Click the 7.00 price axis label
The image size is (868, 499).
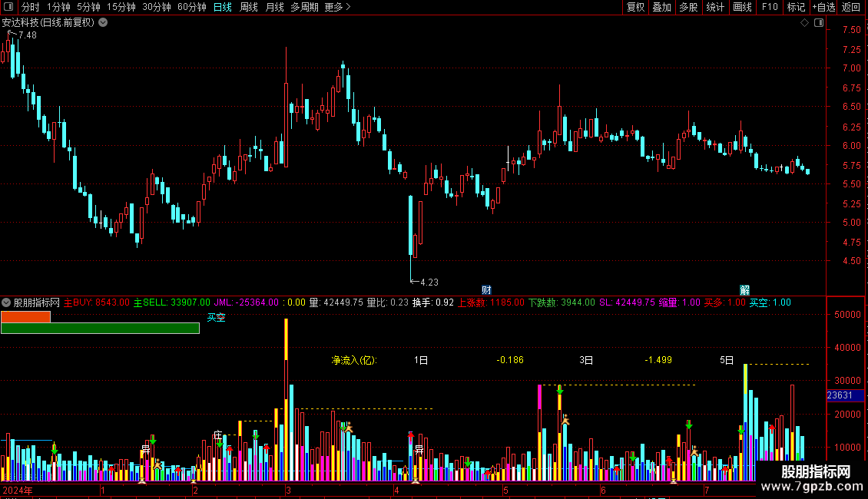851,68
